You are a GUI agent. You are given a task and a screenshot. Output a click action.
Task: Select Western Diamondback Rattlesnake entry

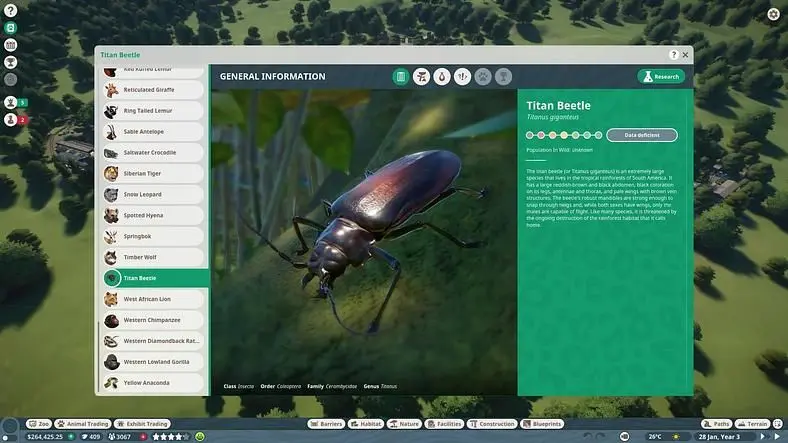(153, 341)
